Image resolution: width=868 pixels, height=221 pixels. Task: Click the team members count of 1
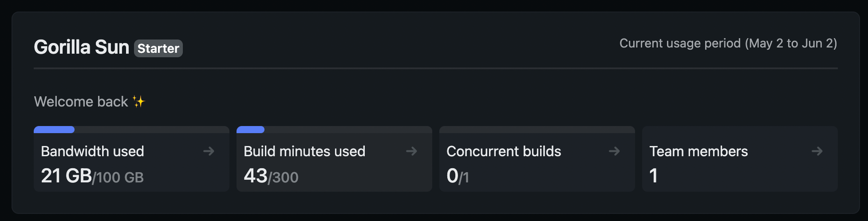coord(654,176)
